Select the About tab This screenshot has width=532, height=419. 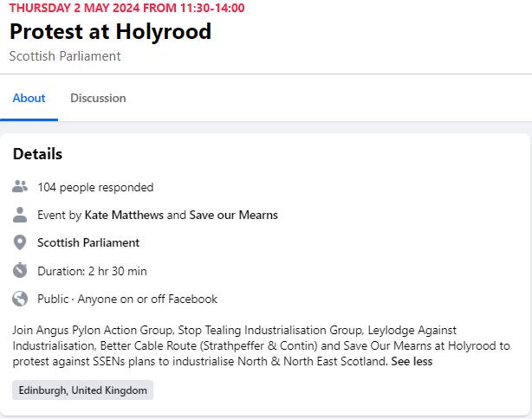[x=29, y=99]
